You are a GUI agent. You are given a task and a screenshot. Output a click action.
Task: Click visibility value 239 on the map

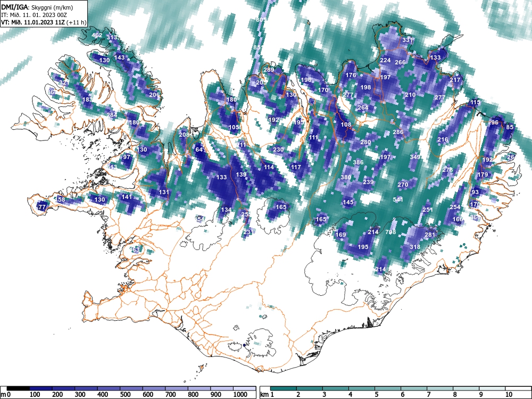point(368,182)
